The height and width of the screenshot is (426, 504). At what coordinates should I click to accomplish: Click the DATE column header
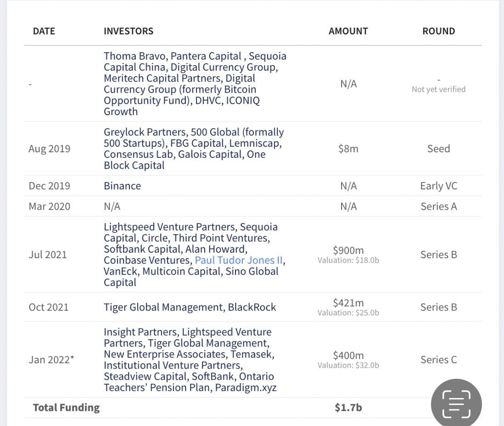pos(44,31)
